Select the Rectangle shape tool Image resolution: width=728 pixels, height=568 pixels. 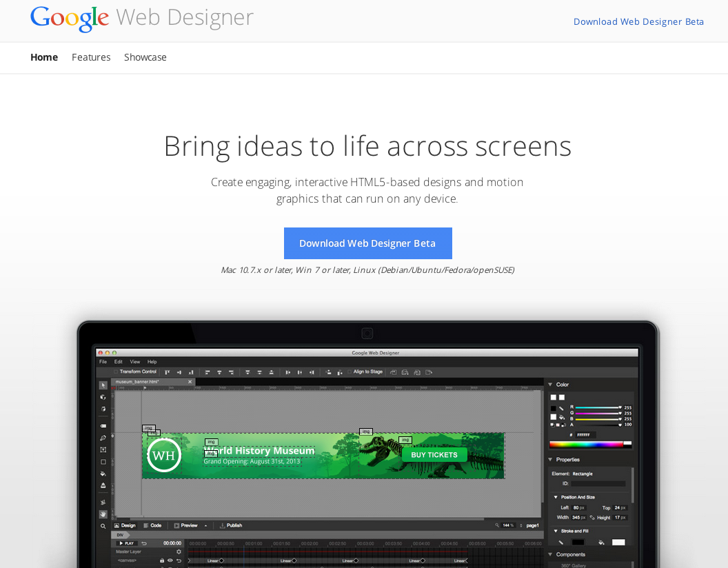coord(103,462)
